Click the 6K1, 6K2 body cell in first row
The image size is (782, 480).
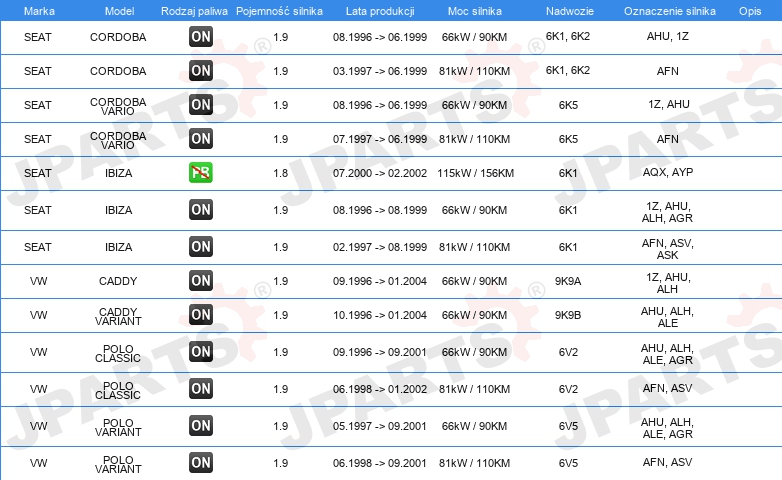click(568, 36)
